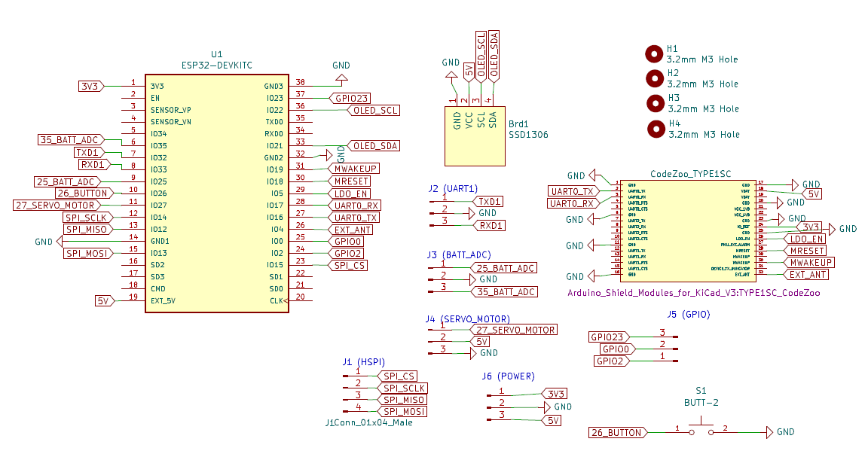The width and height of the screenshot is (868, 457).
Task: Click vertical OLED_SCL label above SSD1306
Action: tap(481, 56)
